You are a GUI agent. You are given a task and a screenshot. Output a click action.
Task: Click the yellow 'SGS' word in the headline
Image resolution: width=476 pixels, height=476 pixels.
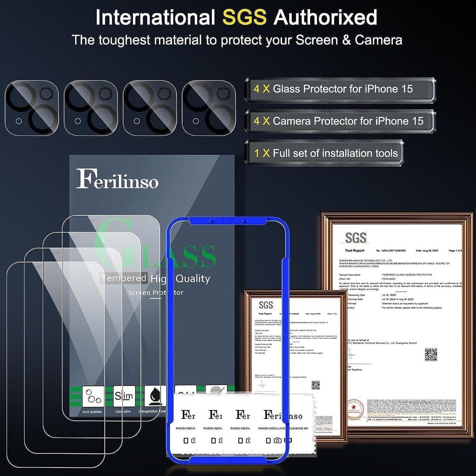(244, 17)
